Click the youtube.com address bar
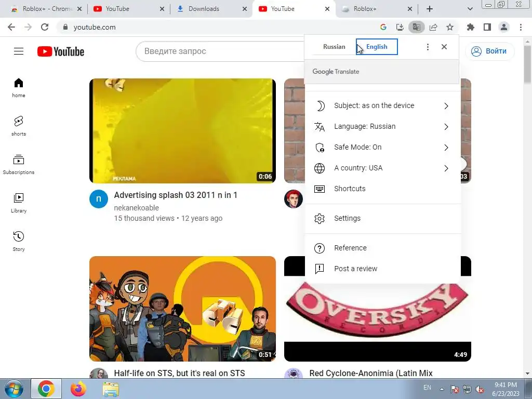The height and width of the screenshot is (399, 532). (217, 27)
